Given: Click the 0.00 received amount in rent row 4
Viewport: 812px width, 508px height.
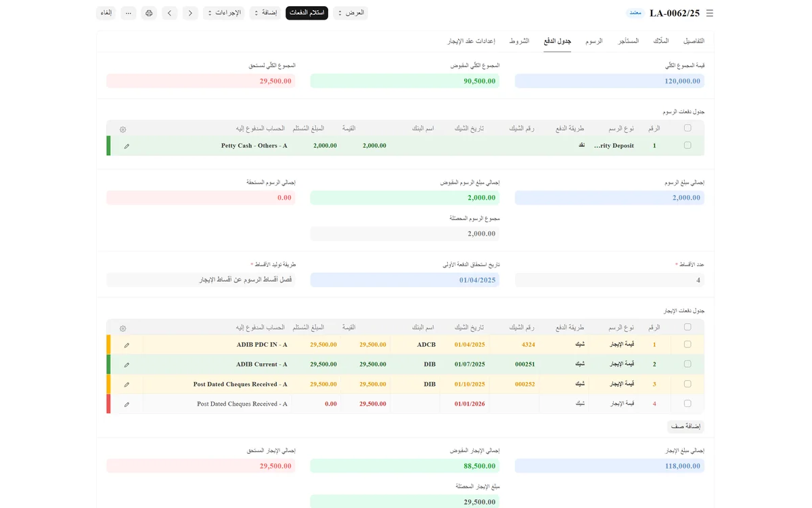Looking at the screenshot, I should pyautogui.click(x=317, y=404).
